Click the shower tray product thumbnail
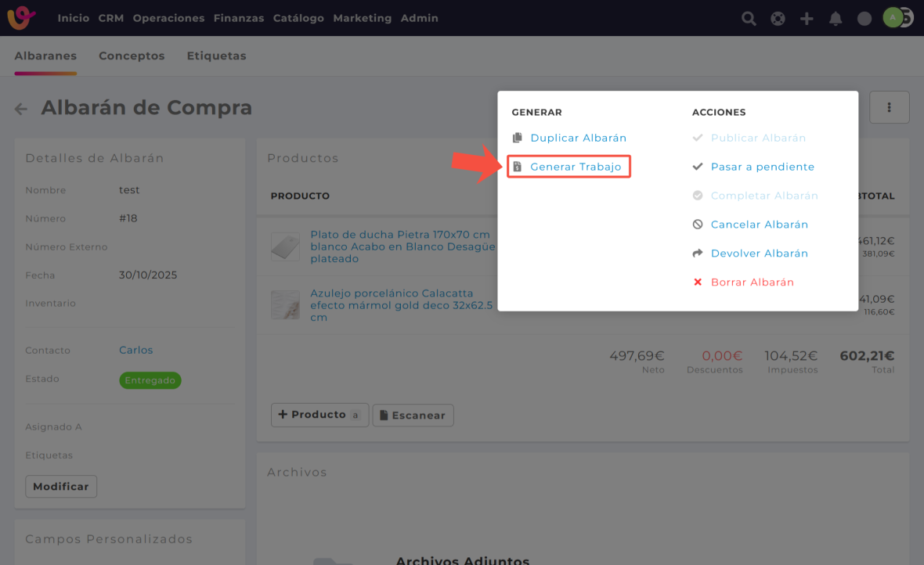 (285, 247)
